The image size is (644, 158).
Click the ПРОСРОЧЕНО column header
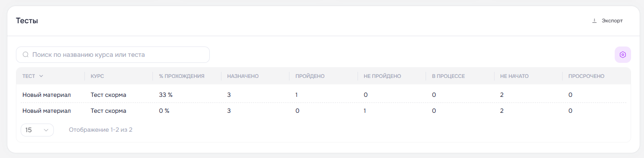tap(586, 76)
